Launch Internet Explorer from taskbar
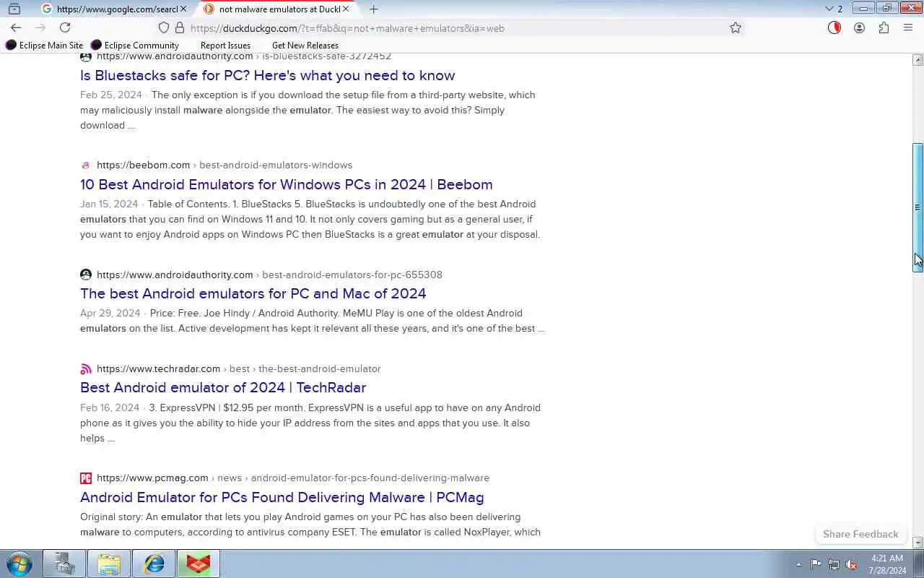Viewport: 924px width, 578px height. click(154, 564)
